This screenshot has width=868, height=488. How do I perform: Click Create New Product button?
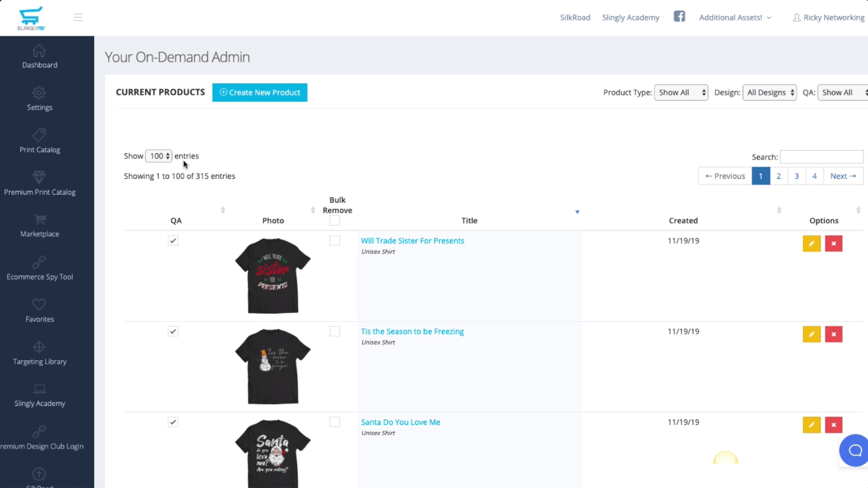pyautogui.click(x=259, y=92)
